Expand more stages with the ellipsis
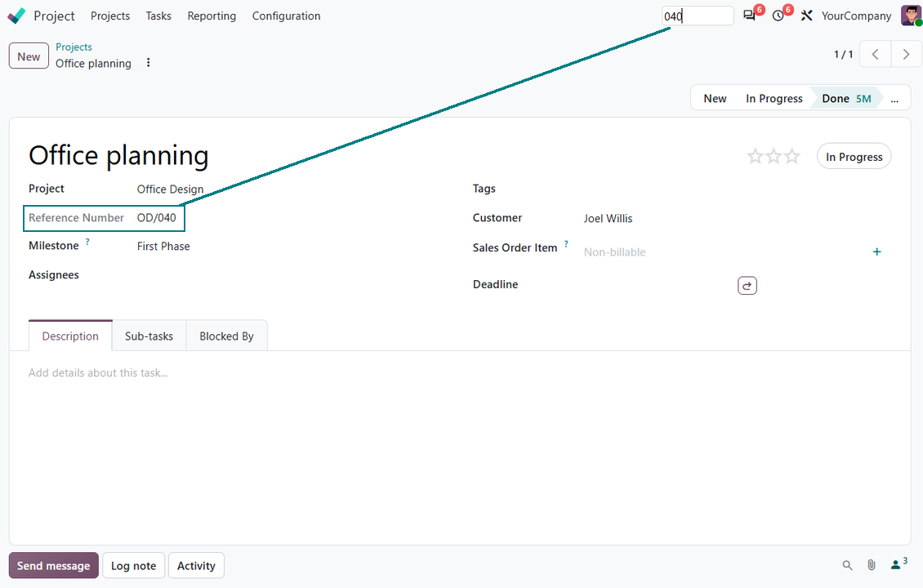This screenshot has width=923, height=588. point(894,99)
